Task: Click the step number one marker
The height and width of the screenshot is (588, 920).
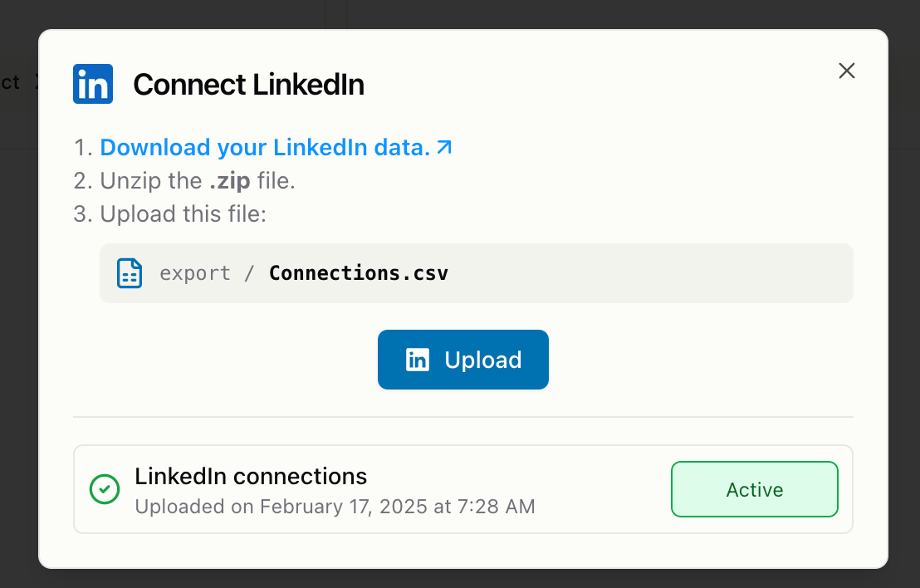Action: coord(82,148)
